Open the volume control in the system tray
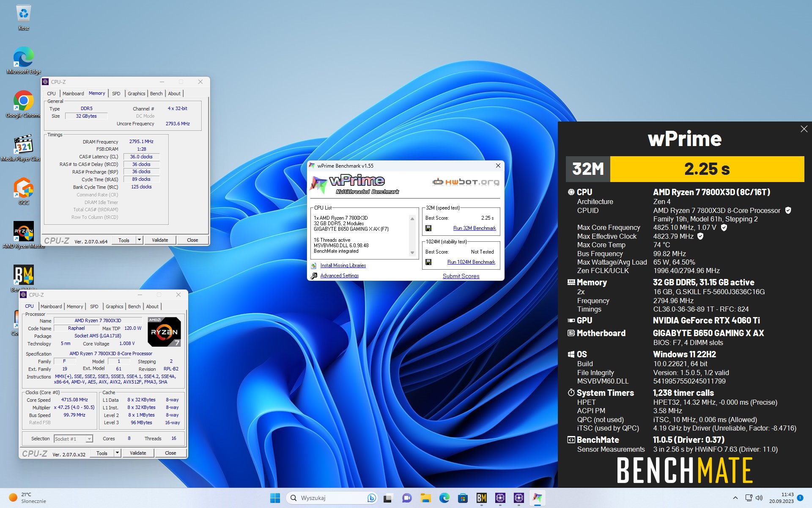This screenshot has width=812, height=508. tap(759, 498)
